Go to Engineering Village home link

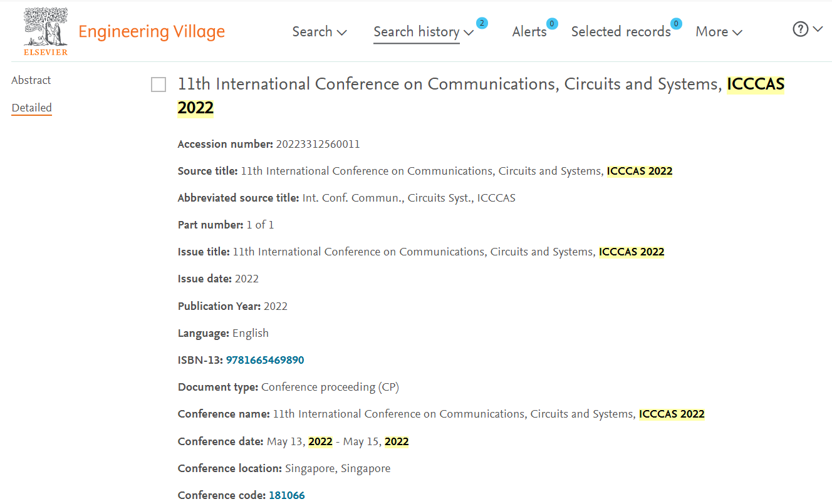152,32
